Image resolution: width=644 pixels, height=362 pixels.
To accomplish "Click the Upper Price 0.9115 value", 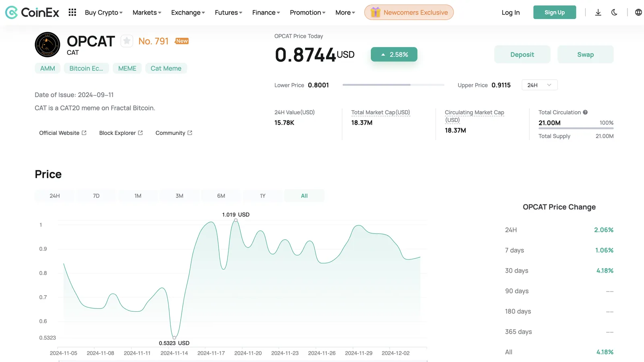I will pyautogui.click(x=501, y=85).
